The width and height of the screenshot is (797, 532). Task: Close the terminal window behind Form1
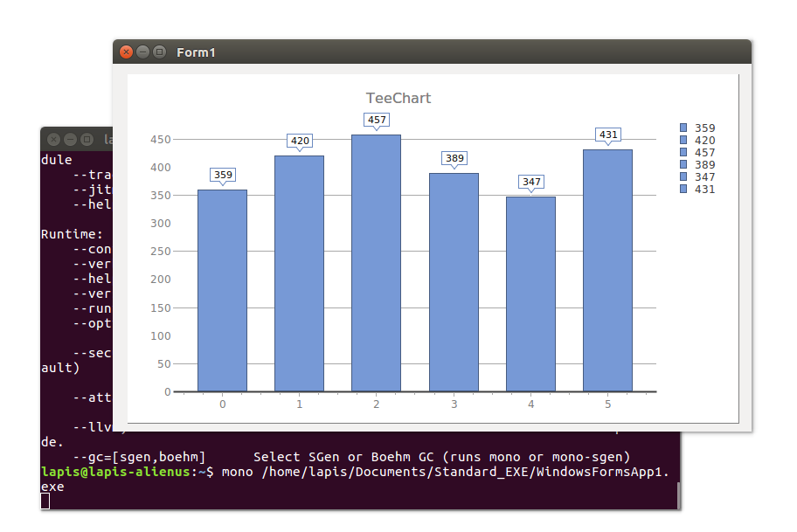(54, 139)
